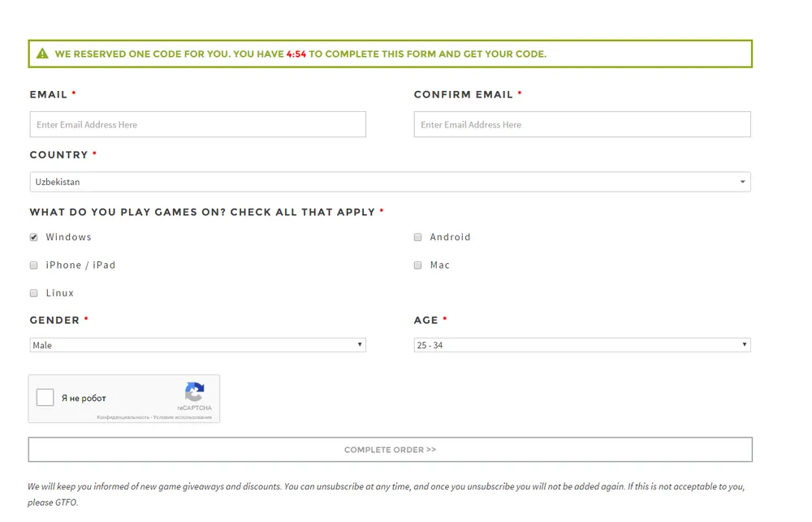The image size is (812, 522).
Task: Click the "Confirm Email" field label
Action: (x=463, y=95)
